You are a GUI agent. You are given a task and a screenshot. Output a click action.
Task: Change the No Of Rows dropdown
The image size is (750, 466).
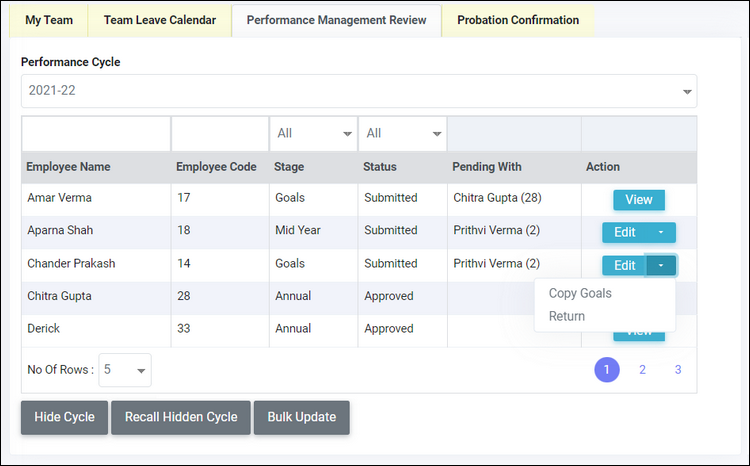click(125, 369)
